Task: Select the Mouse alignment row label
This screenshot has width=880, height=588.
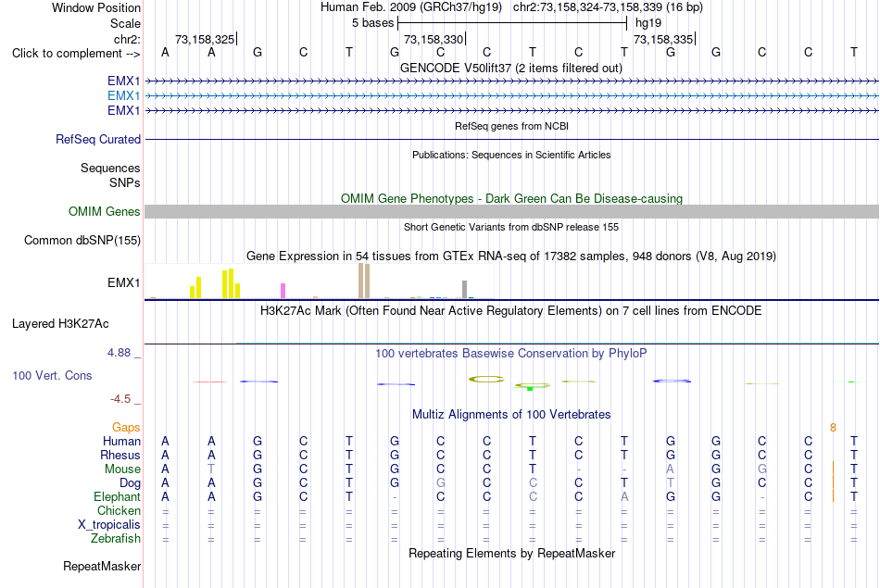Action: [122, 469]
